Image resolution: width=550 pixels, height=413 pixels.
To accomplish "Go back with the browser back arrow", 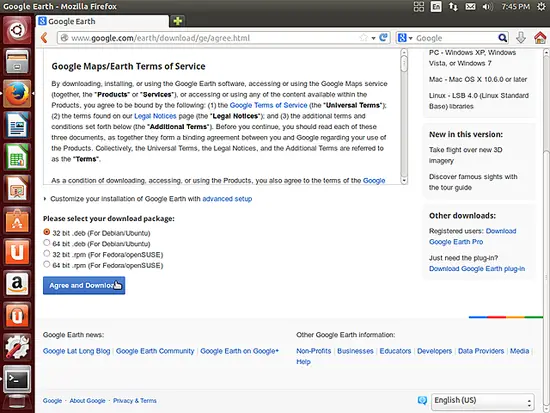I will click(44, 38).
